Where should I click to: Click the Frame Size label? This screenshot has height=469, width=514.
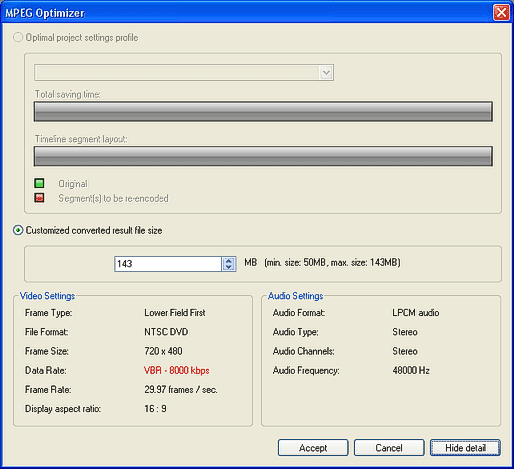click(47, 351)
